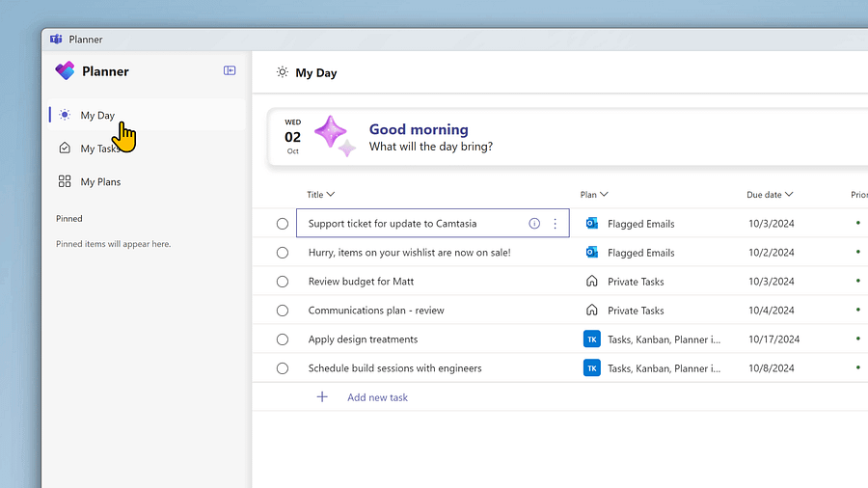Complete Review budget for Matt task
Image resolution: width=868 pixels, height=488 pixels.
click(x=283, y=281)
